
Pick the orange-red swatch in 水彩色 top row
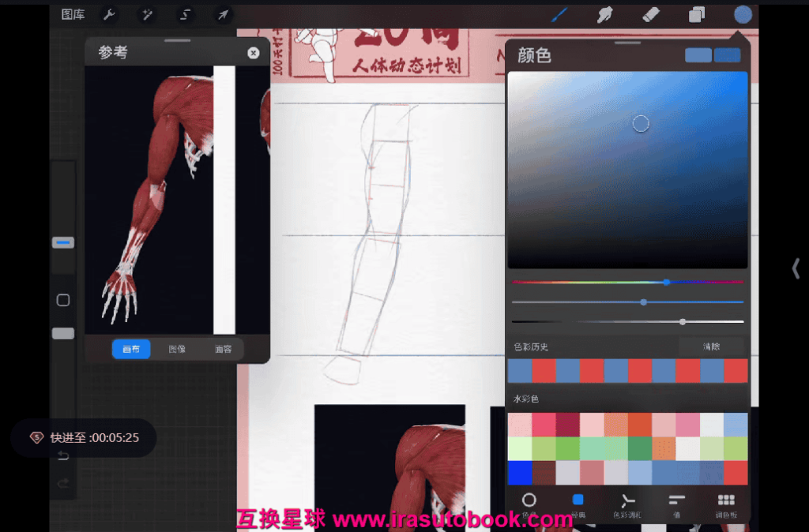point(640,425)
